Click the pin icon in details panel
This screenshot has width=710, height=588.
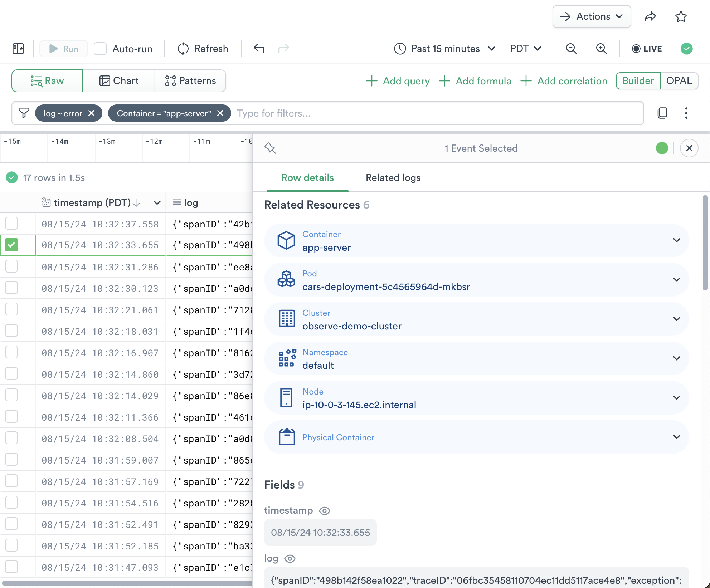coord(270,148)
